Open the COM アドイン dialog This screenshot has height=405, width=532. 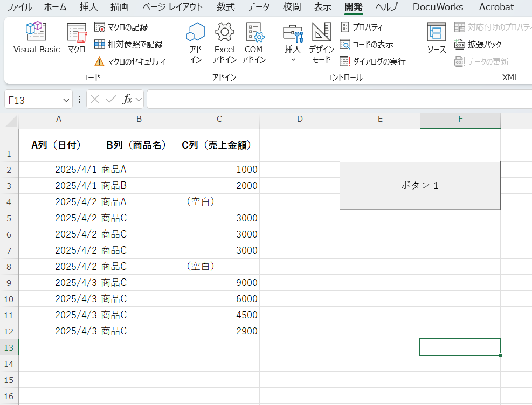click(x=253, y=44)
